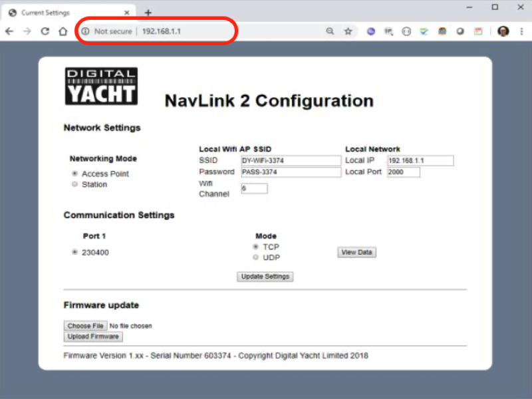The width and height of the screenshot is (532, 399).
Task: Open the user profile avatar
Action: (x=503, y=31)
